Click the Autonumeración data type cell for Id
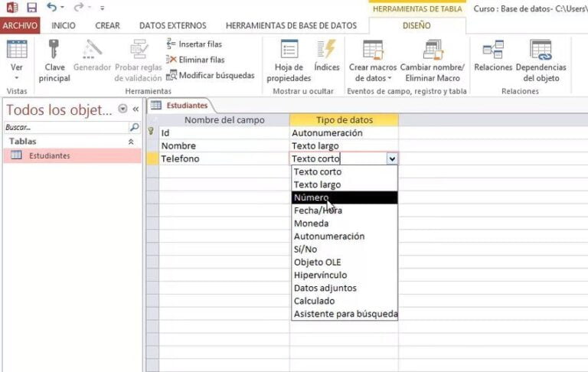 tap(345, 132)
